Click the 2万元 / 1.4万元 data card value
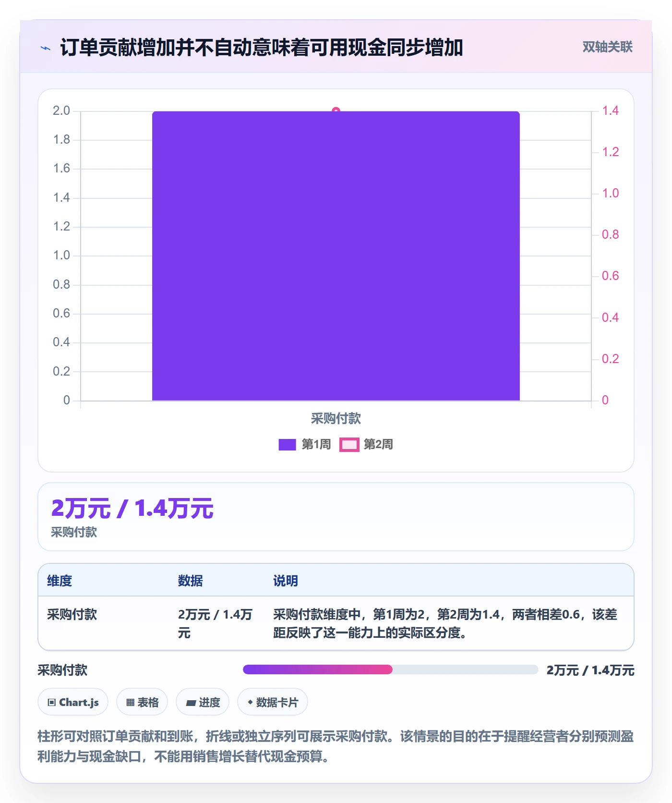672x803 pixels. click(x=132, y=508)
